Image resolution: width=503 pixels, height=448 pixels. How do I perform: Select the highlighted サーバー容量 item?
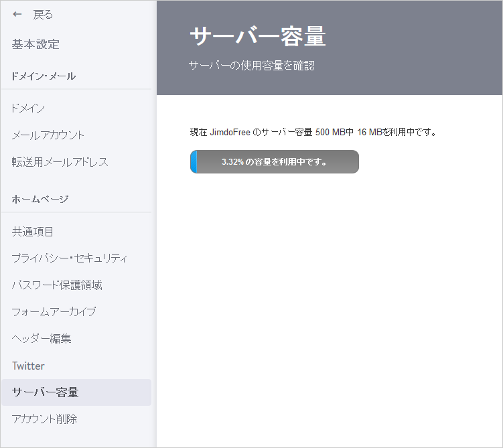tap(76, 392)
